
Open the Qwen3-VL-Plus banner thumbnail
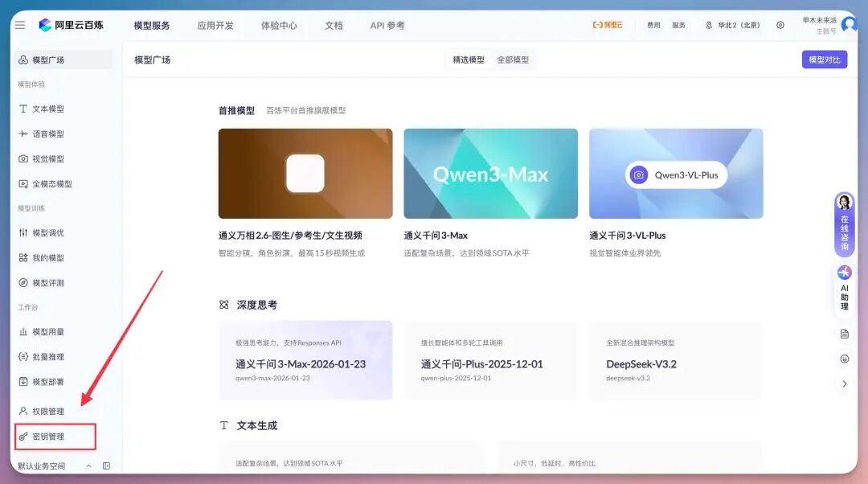pyautogui.click(x=676, y=174)
